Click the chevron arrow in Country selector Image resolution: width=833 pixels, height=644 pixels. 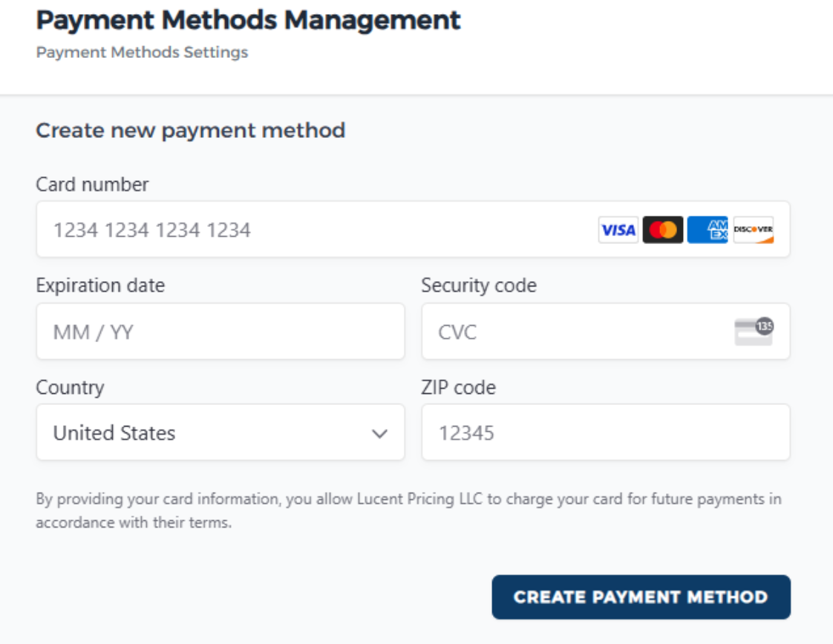[x=379, y=433]
